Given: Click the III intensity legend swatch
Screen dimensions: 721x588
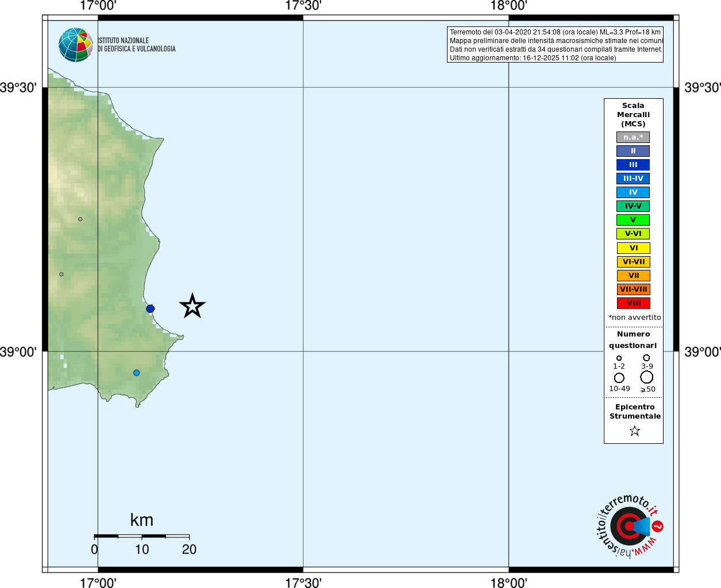Looking at the screenshot, I should pyautogui.click(x=633, y=165).
